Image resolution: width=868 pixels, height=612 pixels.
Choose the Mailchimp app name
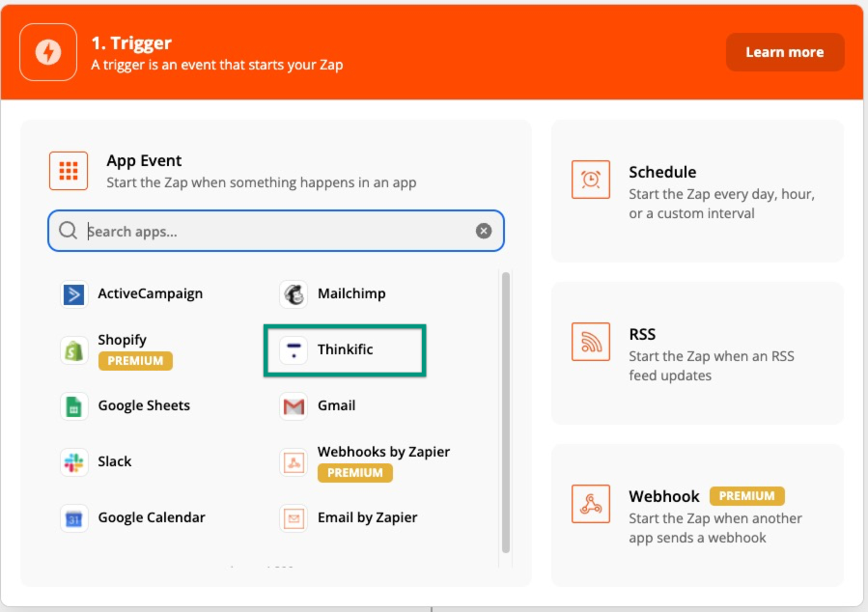(351, 293)
